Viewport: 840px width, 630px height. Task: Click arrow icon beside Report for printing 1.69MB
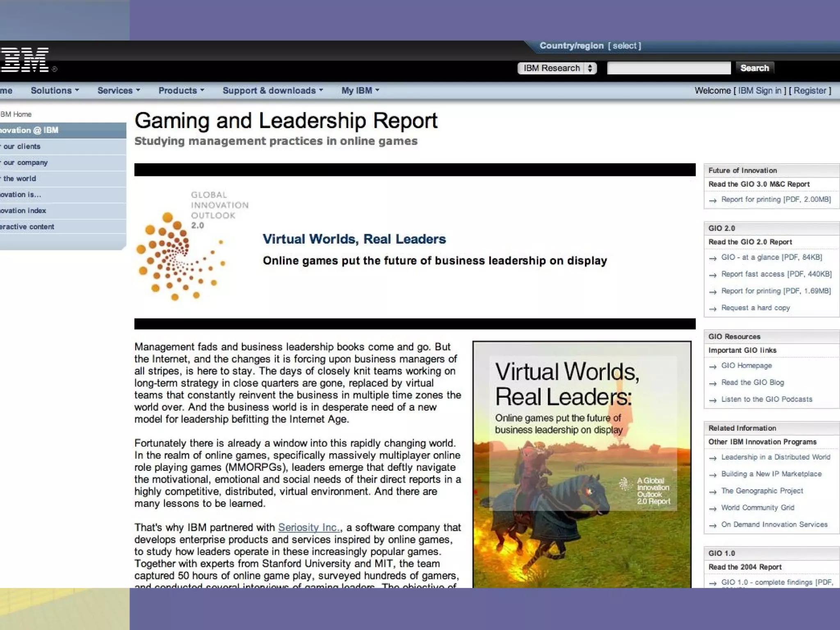(x=713, y=292)
